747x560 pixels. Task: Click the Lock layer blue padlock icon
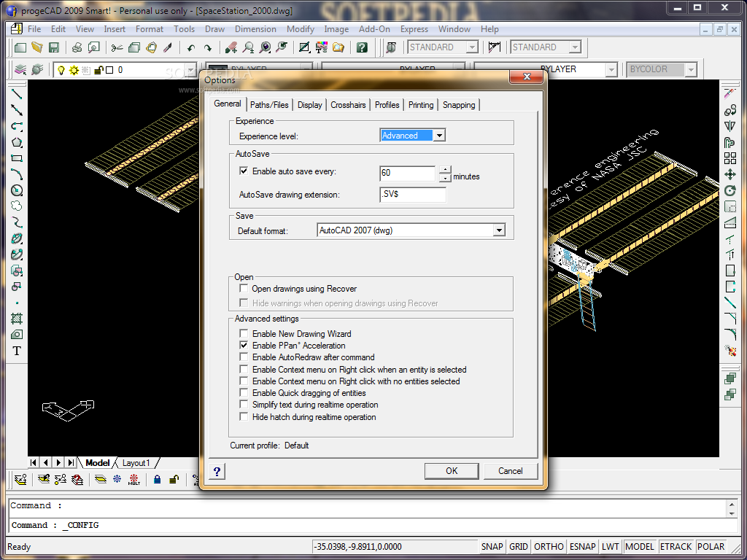click(158, 479)
